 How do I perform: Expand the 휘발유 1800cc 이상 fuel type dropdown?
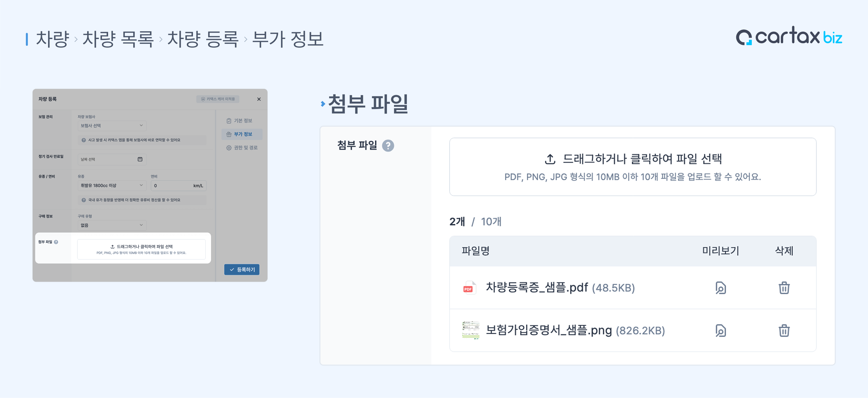coord(112,185)
